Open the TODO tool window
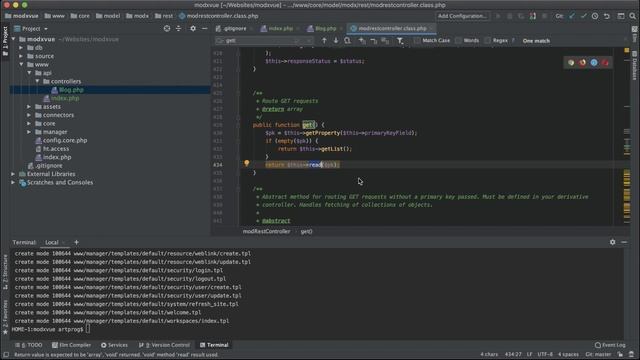The width and height of the screenshot is (640, 360). [x=29, y=345]
